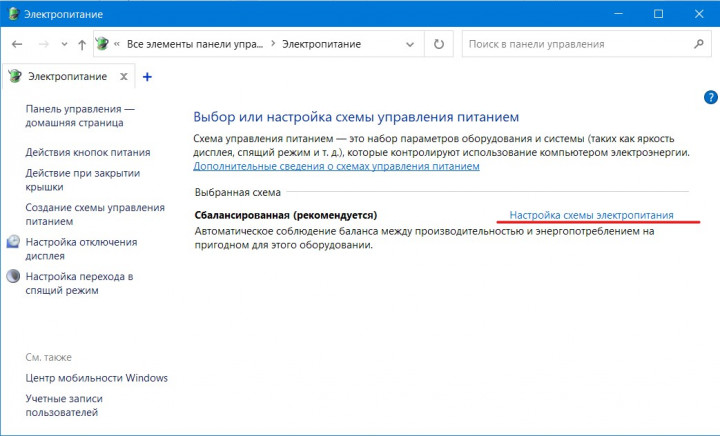Viewport: 720px width, 436px height.
Task: Click the search magnifier icon
Action: [699, 44]
